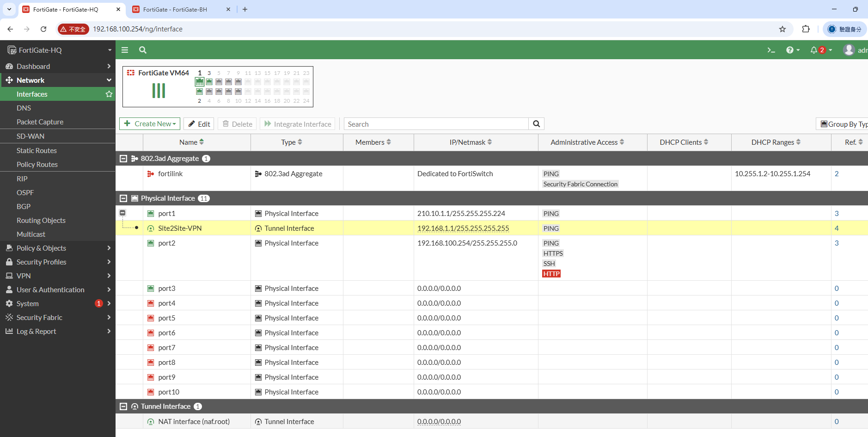The width and height of the screenshot is (868, 437).
Task: Expand the Security Profiles menu
Action: coord(58,262)
